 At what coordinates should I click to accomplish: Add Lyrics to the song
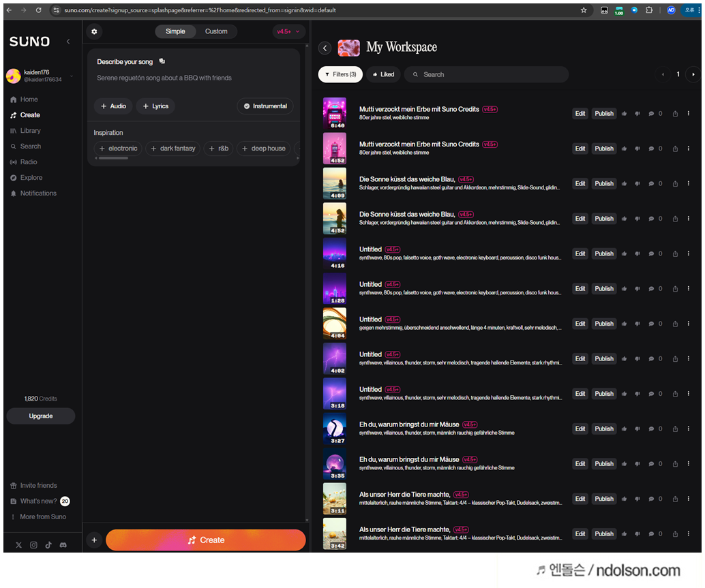[155, 106]
